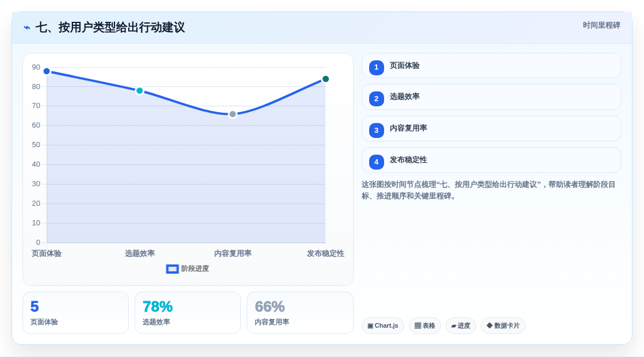Select the 数据卡片 tag

coord(503,326)
